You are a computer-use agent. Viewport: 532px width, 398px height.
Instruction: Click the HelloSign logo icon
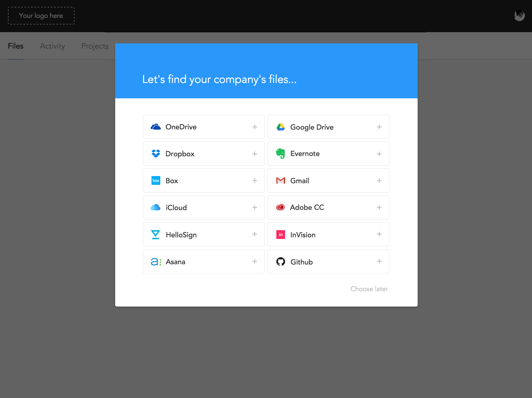156,235
